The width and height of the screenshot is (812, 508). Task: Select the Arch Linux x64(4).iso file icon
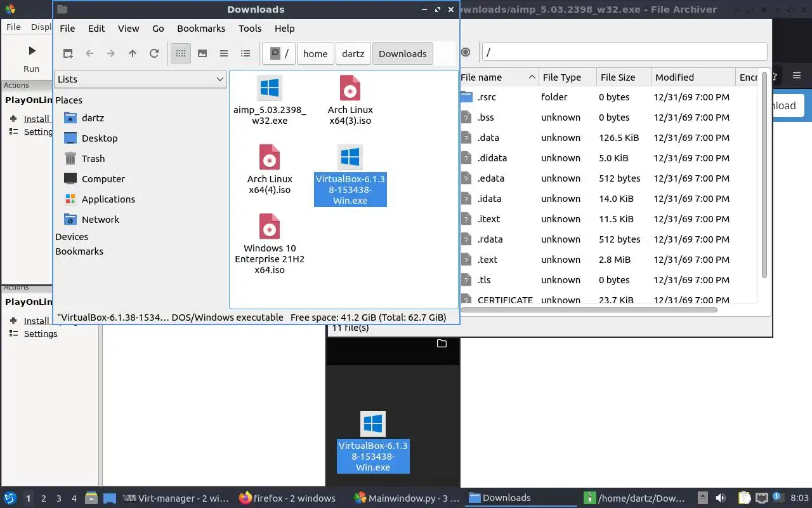pos(270,157)
